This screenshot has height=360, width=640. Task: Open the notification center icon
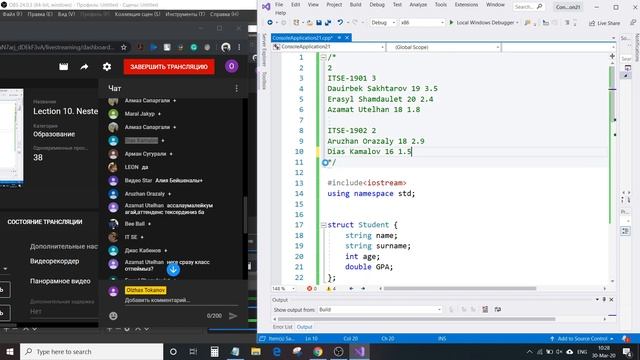(x=627, y=351)
